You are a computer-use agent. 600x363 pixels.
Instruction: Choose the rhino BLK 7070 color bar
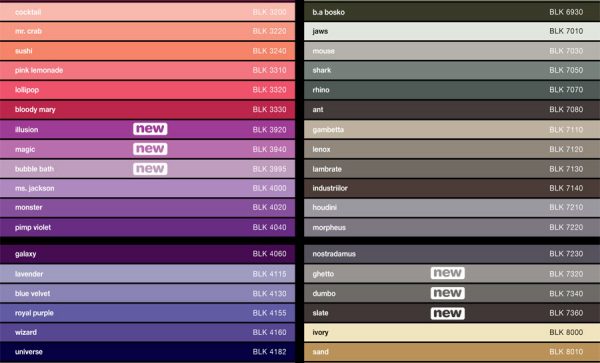452,90
